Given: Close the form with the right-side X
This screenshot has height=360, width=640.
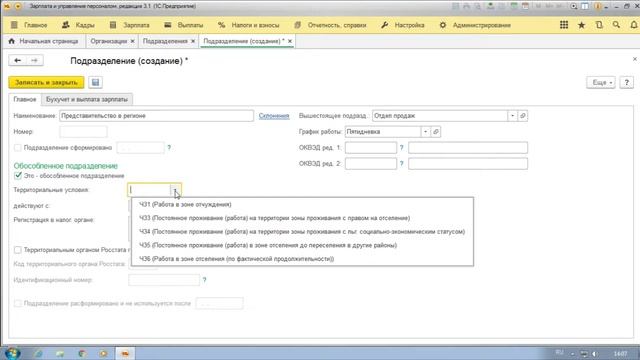Looking at the screenshot, I should (x=635, y=59).
